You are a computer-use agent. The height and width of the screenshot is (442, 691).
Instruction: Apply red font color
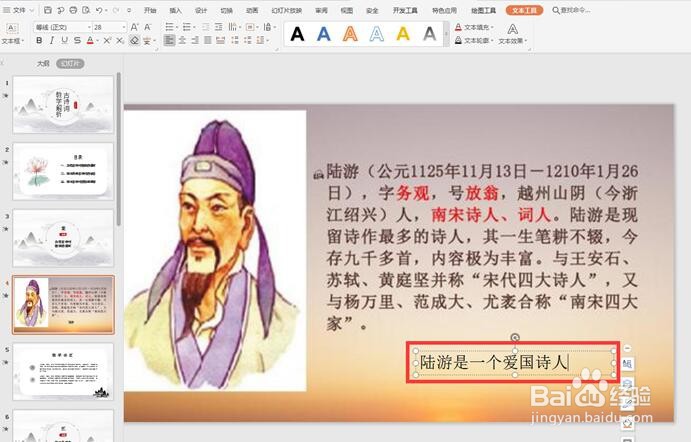point(90,41)
